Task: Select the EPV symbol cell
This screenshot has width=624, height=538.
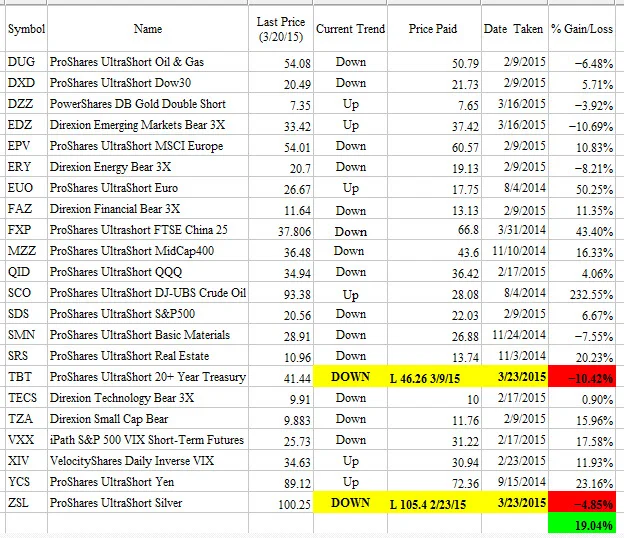Action: coord(26,146)
